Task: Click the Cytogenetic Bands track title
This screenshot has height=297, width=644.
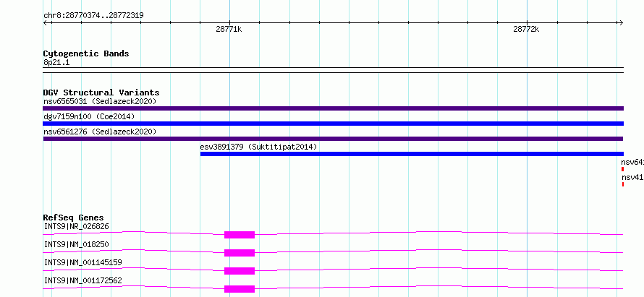Action: pos(86,53)
